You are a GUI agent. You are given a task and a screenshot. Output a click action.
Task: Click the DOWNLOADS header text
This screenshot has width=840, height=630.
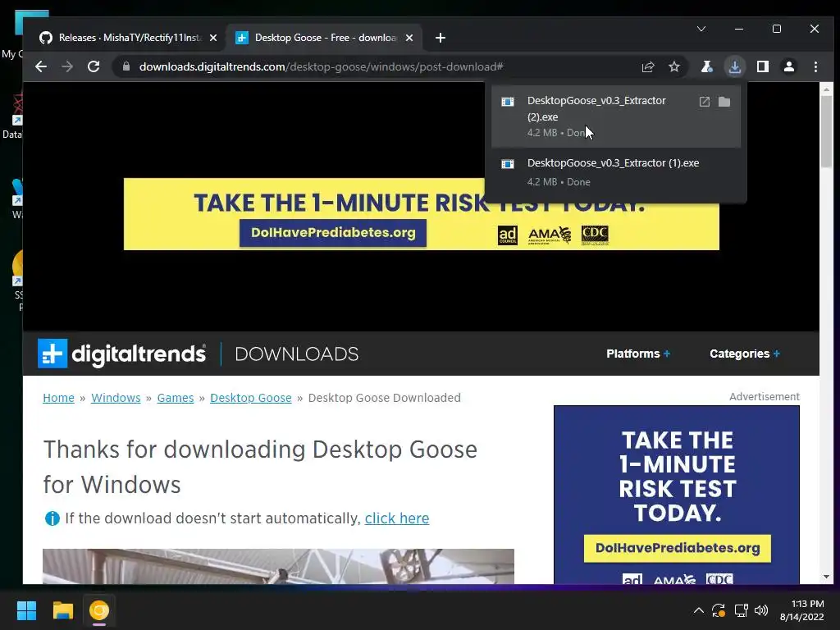pyautogui.click(x=296, y=354)
